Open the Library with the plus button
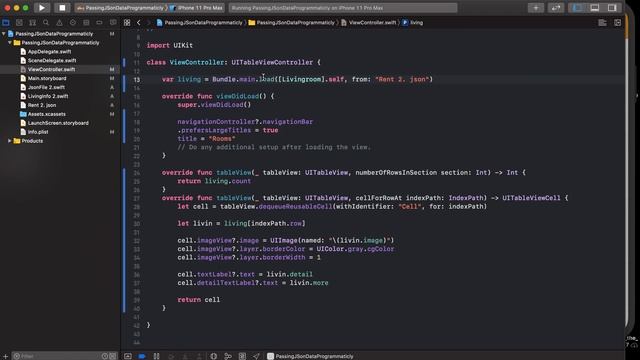 [536, 8]
